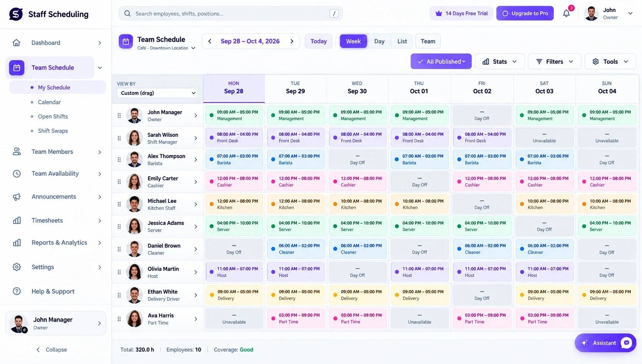Click the Today button
Viewport: 642px width, 364px height.
coord(318,41)
